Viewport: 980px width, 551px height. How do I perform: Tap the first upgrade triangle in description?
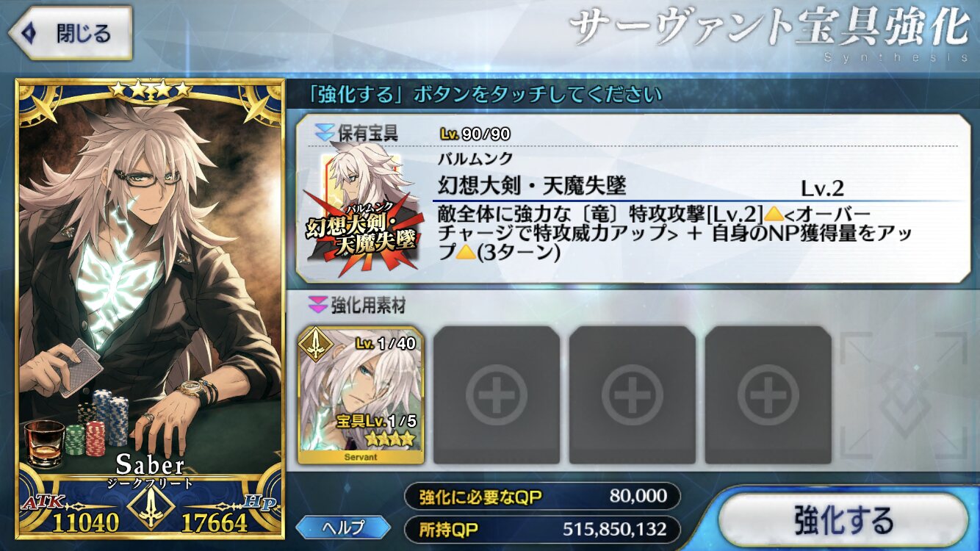pos(774,214)
